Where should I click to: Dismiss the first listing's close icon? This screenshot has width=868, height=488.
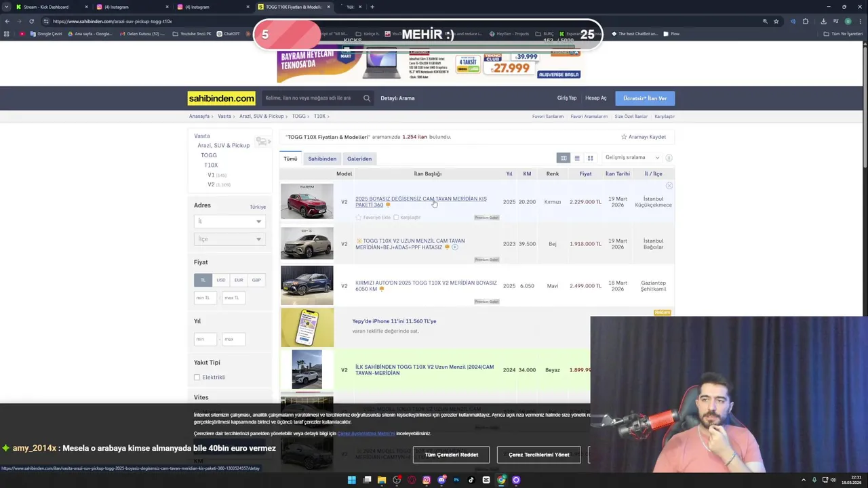pos(669,186)
